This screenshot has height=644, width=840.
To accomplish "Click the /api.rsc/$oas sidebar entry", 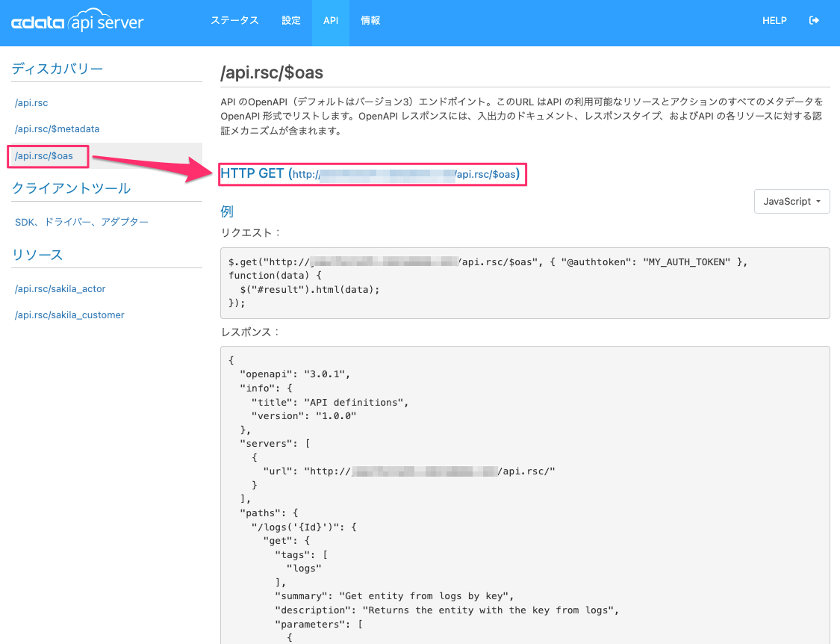I will [x=44, y=156].
